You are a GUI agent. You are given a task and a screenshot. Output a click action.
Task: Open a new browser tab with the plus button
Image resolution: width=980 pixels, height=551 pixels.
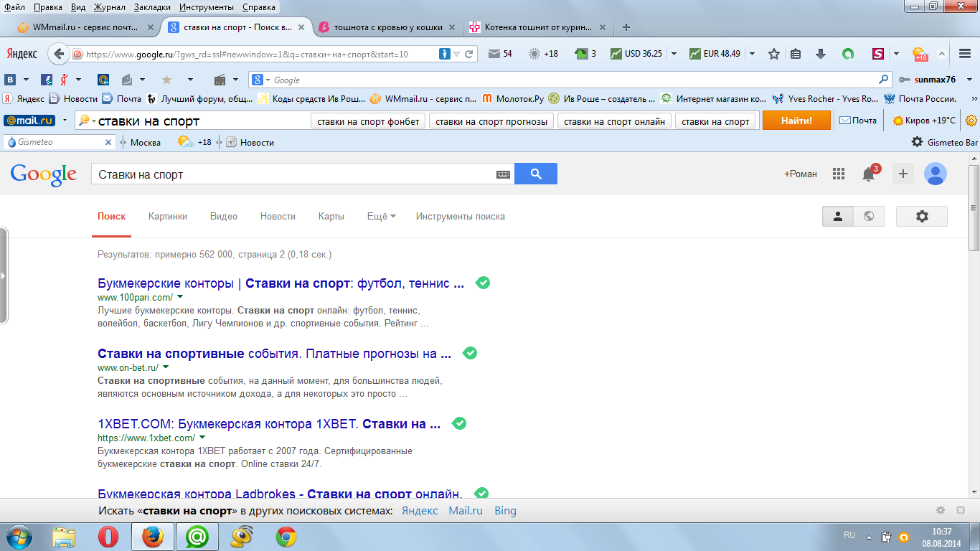point(626,27)
